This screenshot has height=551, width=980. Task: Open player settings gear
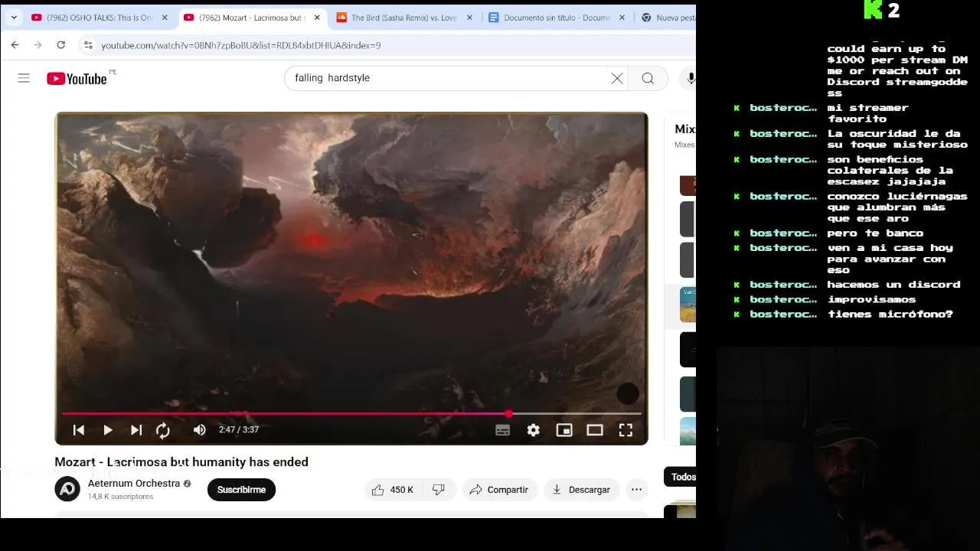(x=533, y=430)
